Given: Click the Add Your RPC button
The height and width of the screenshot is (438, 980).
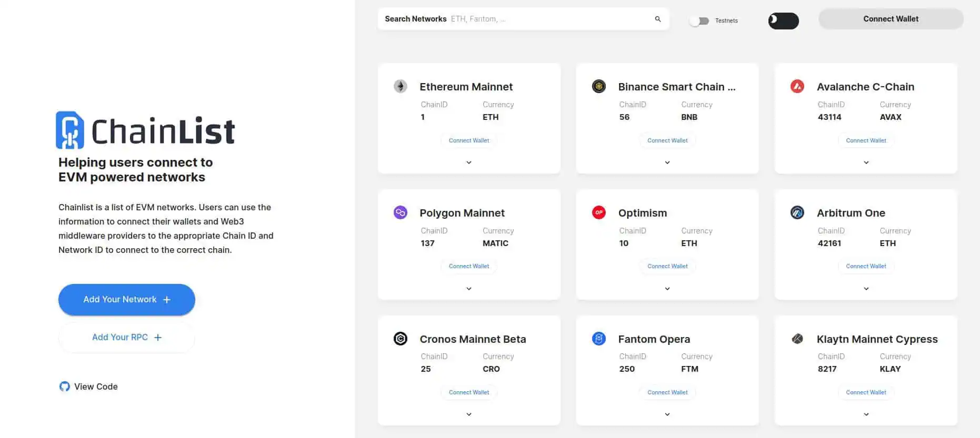Looking at the screenshot, I should 127,338.
